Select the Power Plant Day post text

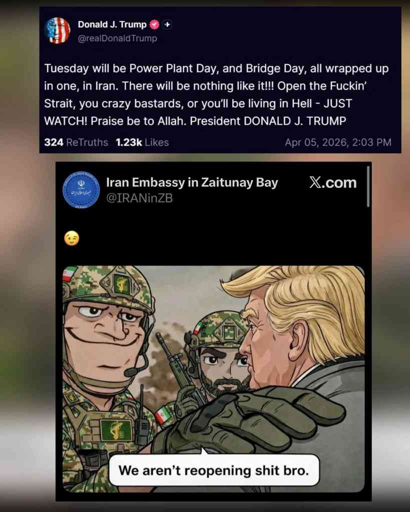coord(216,95)
